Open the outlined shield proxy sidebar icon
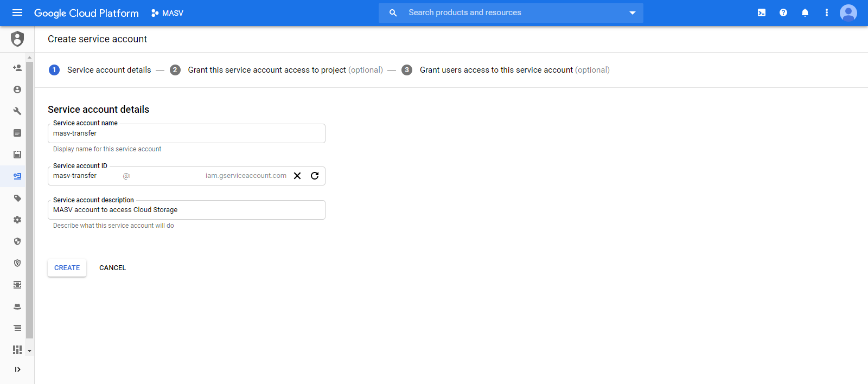The width and height of the screenshot is (868, 384). pos(17,263)
